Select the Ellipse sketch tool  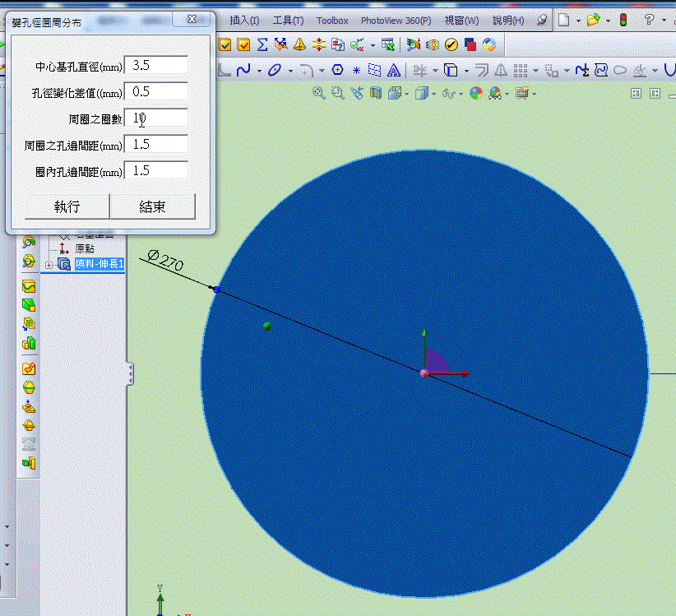274,70
